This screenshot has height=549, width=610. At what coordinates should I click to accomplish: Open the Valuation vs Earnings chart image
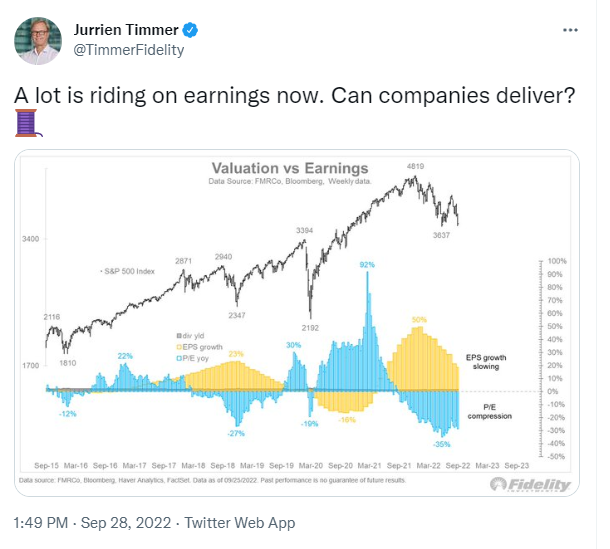click(x=297, y=323)
